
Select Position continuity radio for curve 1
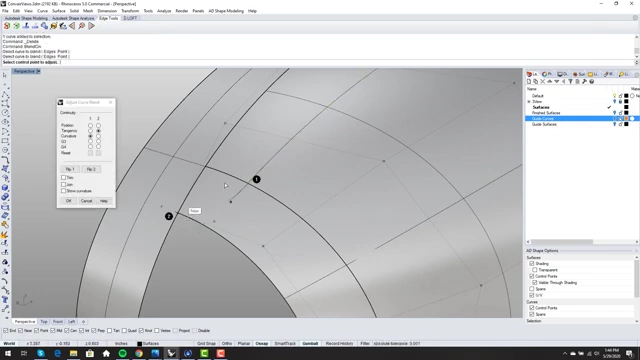pyautogui.click(x=90, y=125)
